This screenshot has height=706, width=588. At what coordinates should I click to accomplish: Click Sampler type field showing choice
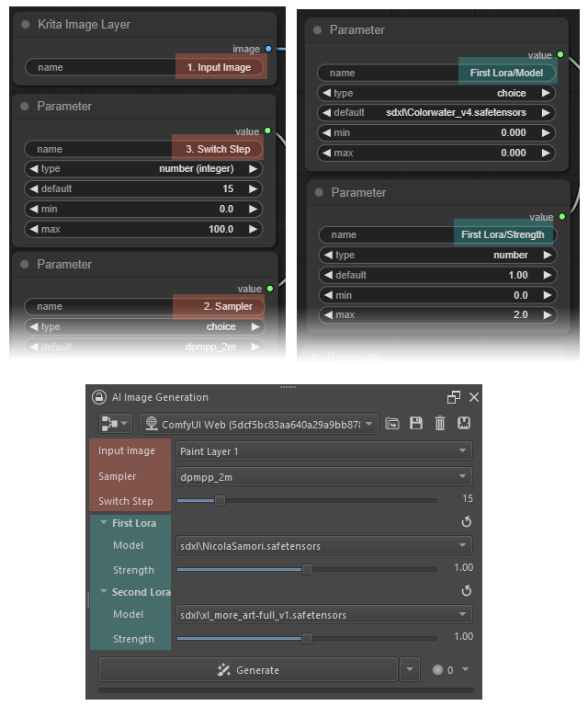point(144,326)
